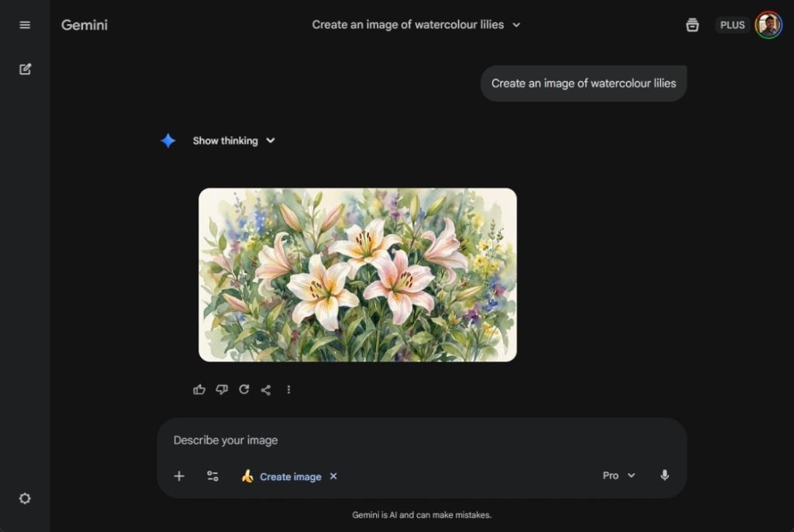Add a file with plus icon
Screen dimensions: 794x532
tap(179, 476)
